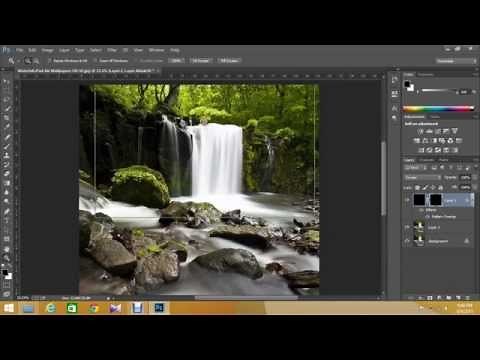Click Zoom In icon in options bar
The image size is (480, 360).
[27, 61]
